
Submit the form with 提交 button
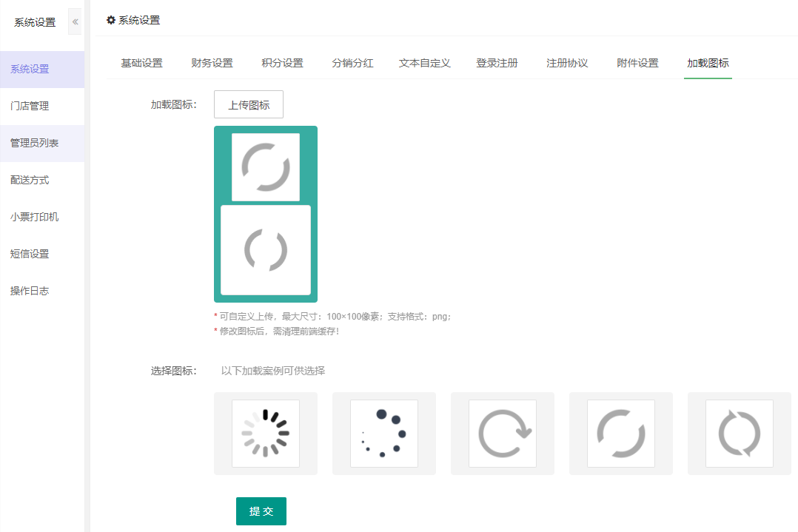coord(261,511)
